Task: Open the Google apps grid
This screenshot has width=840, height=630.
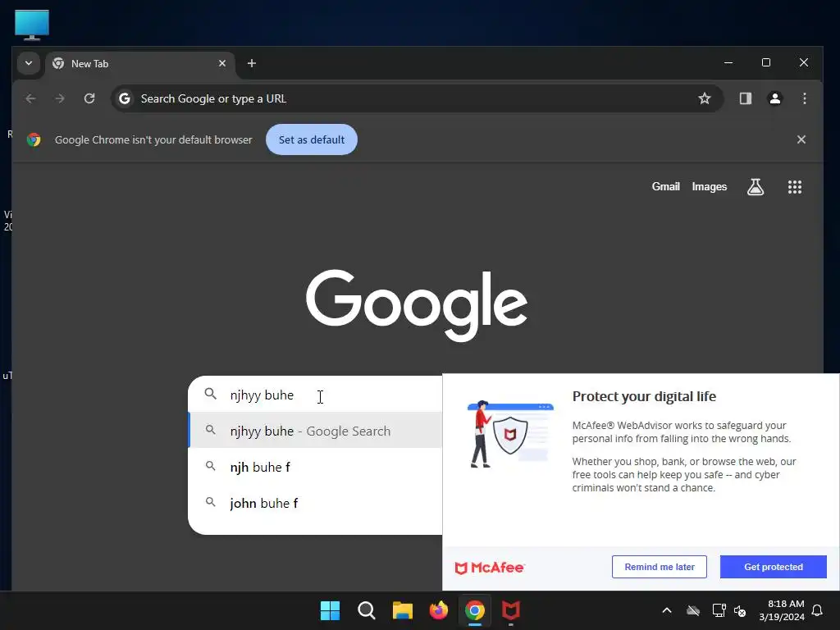Action: [794, 187]
